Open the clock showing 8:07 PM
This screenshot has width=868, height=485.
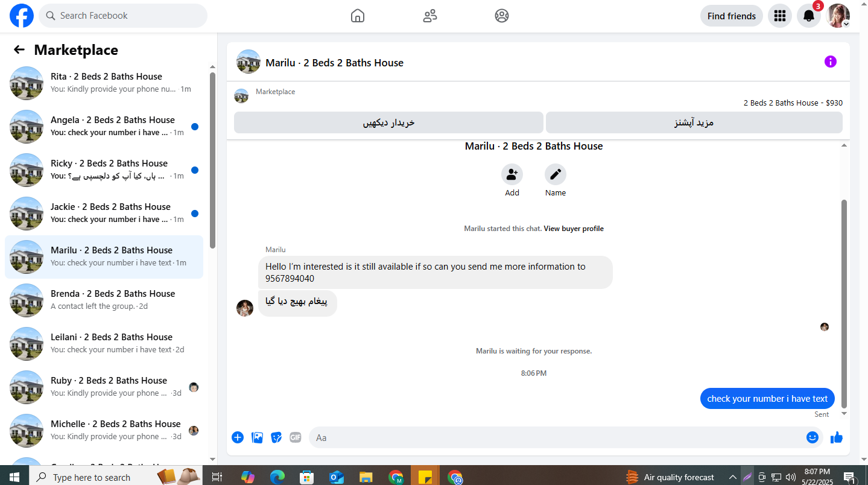[x=817, y=477]
